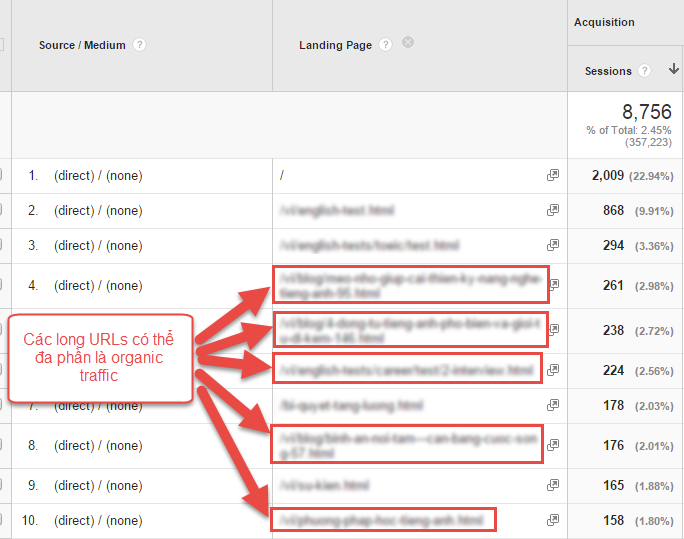Viewport: 684px width, 539px height.
Task: Sort by Source / Medium column header
Action: pos(82,45)
